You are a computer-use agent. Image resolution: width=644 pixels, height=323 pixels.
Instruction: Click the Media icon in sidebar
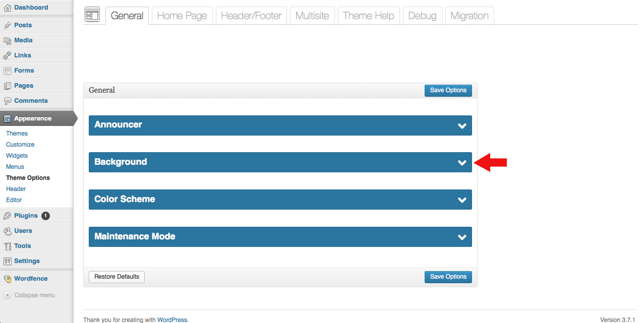tap(7, 40)
